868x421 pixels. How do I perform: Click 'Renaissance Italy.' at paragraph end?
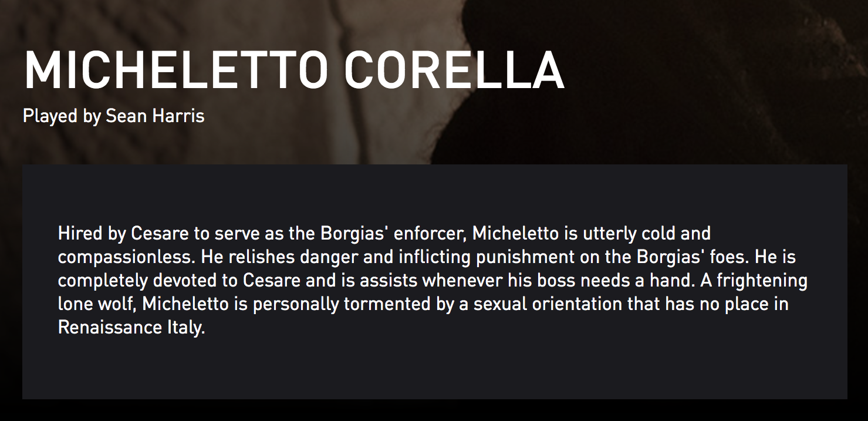[131, 328]
